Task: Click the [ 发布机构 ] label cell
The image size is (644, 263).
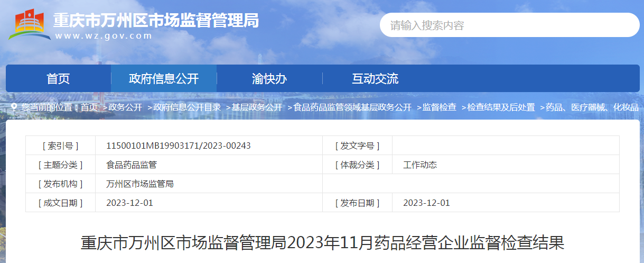Action: pyautogui.click(x=60, y=184)
